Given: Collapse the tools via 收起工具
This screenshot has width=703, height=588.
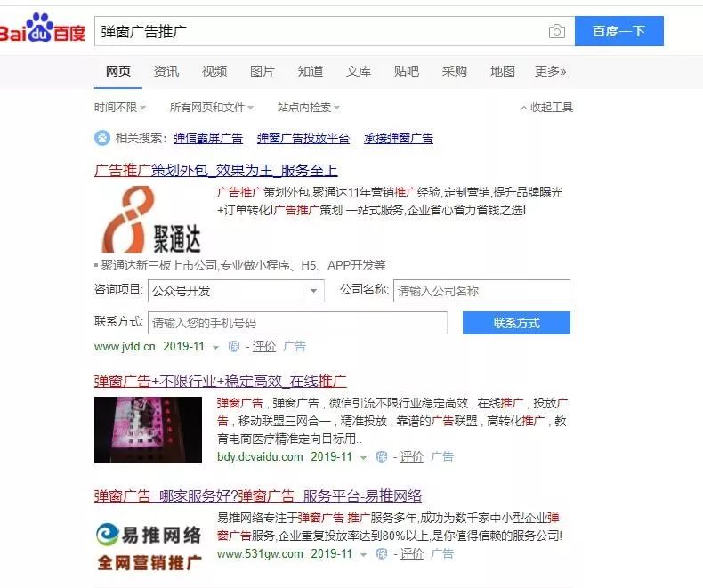Looking at the screenshot, I should pyautogui.click(x=546, y=108).
